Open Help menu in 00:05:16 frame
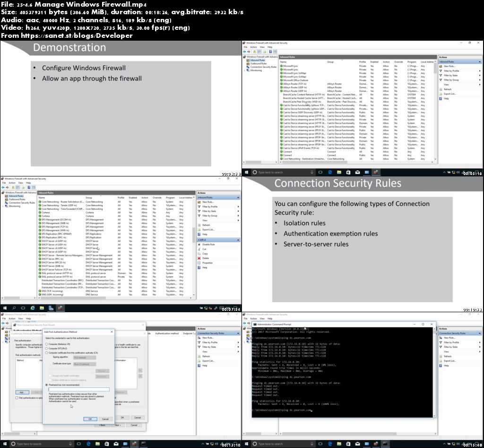Viewport: 484px width, 448px height. pos(270,47)
